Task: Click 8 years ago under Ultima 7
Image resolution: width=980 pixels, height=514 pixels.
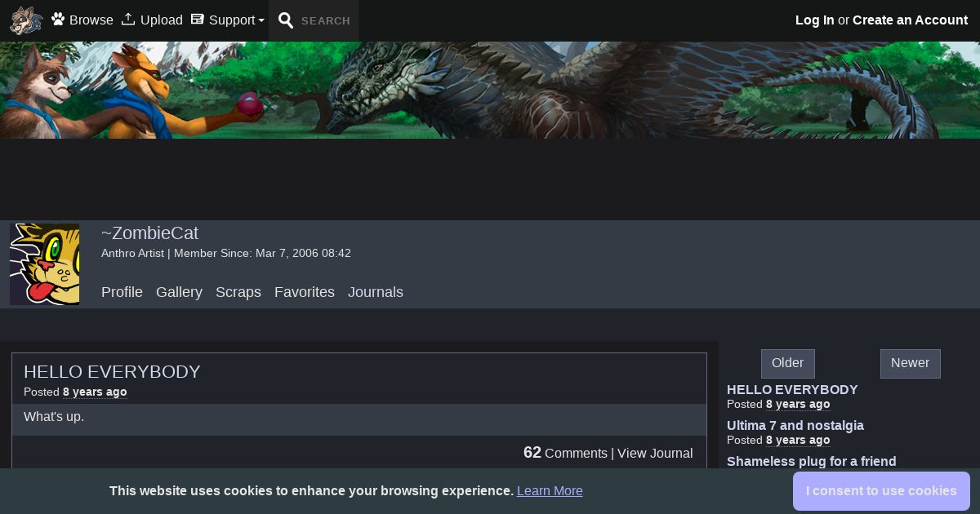Action: tap(798, 441)
